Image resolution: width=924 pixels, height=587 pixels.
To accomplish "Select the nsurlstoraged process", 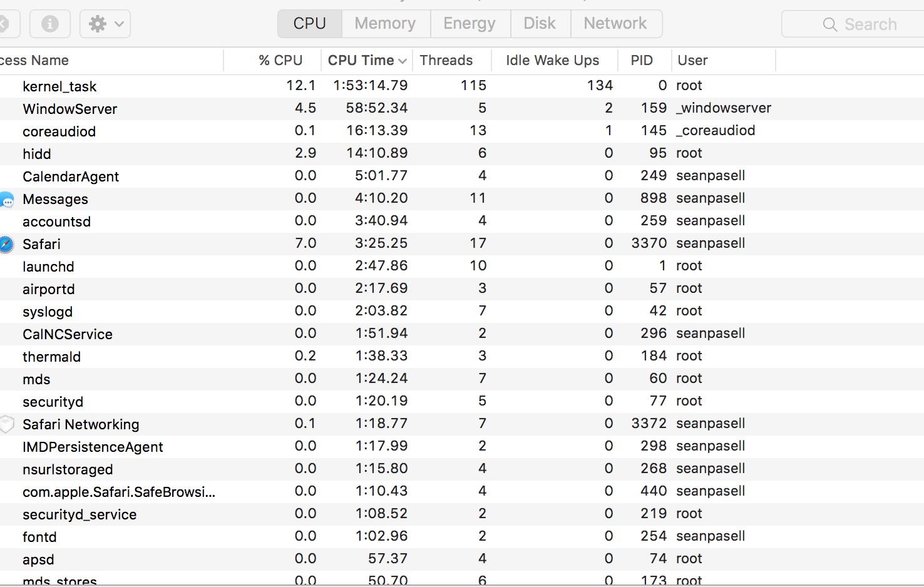I will pyautogui.click(x=68, y=469).
